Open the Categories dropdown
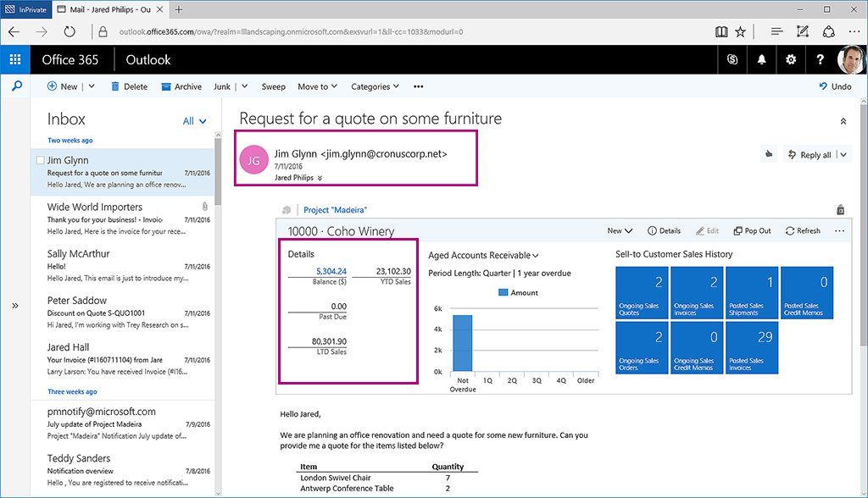This screenshot has height=498, width=868. [x=375, y=86]
